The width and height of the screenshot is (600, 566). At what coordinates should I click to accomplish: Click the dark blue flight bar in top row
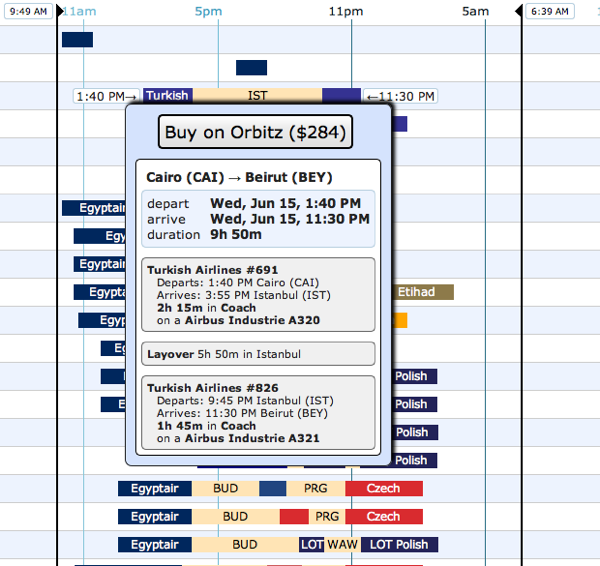pyautogui.click(x=77, y=40)
